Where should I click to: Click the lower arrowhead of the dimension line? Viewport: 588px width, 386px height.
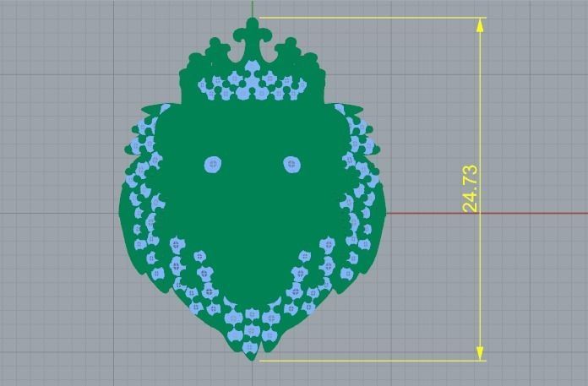click(x=480, y=353)
